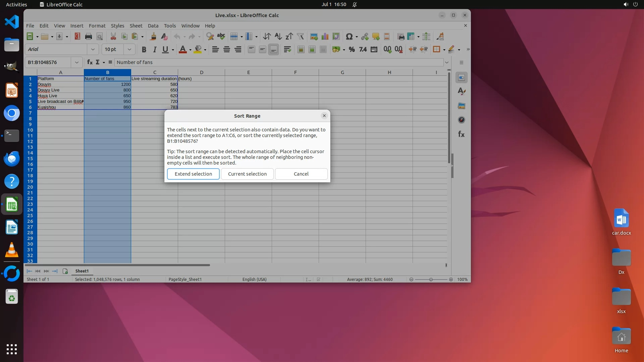This screenshot has width=644, height=362.
Task: Click the AutoFilter funnel icon
Action: pos(300,37)
